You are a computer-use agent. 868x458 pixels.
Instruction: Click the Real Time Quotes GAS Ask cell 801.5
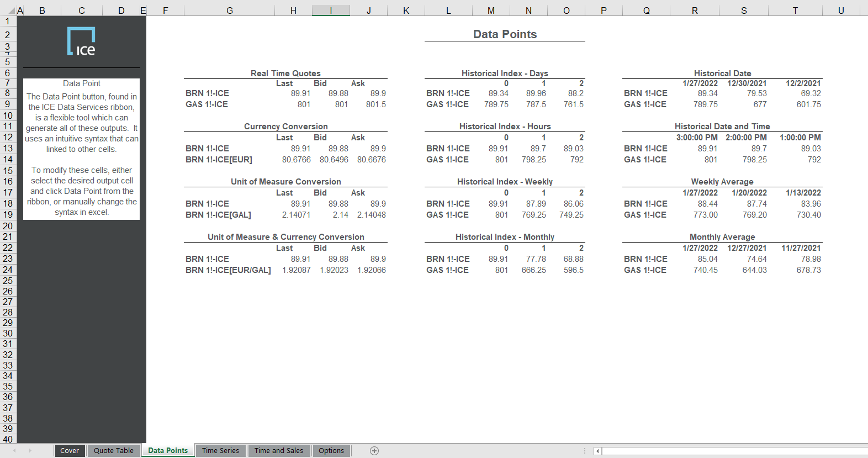[375, 104]
